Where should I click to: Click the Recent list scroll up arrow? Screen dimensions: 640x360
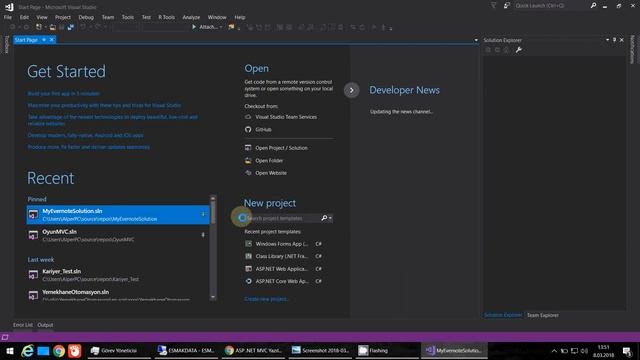[213, 198]
